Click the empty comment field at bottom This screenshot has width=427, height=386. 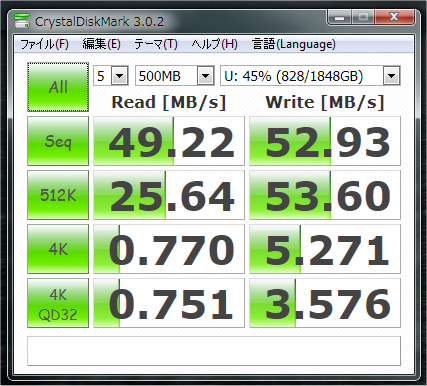click(214, 351)
